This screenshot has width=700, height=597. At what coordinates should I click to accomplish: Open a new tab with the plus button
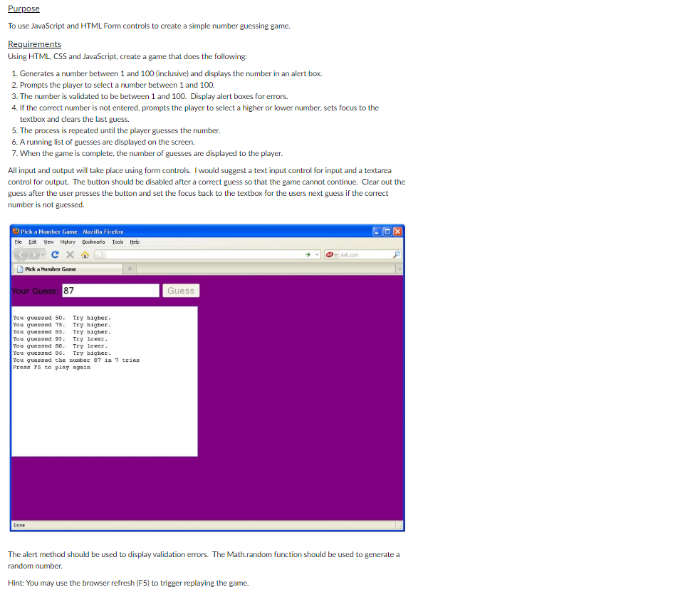[x=129, y=267]
